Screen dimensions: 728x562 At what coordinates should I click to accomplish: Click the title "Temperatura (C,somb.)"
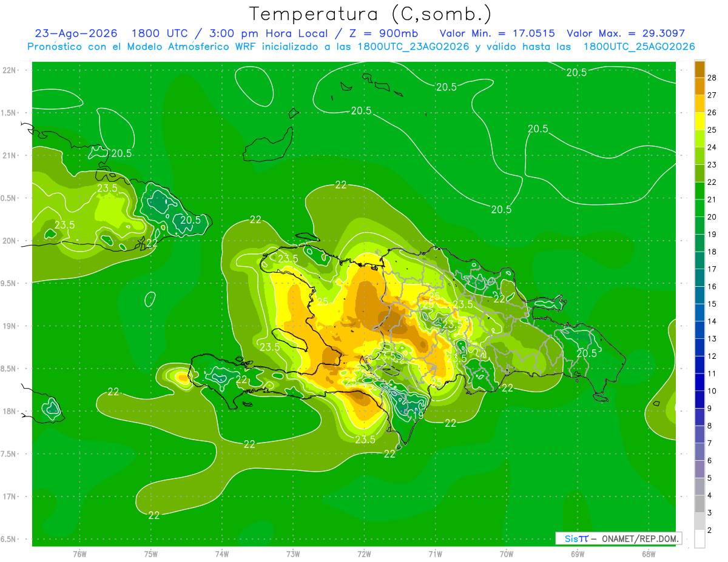pyautogui.click(x=371, y=14)
